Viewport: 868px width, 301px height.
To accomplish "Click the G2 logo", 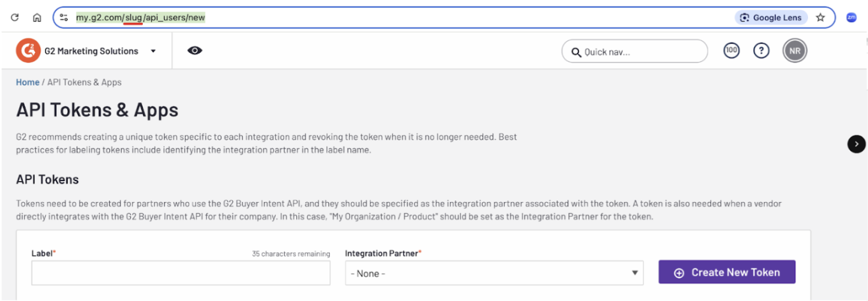I will click(28, 51).
